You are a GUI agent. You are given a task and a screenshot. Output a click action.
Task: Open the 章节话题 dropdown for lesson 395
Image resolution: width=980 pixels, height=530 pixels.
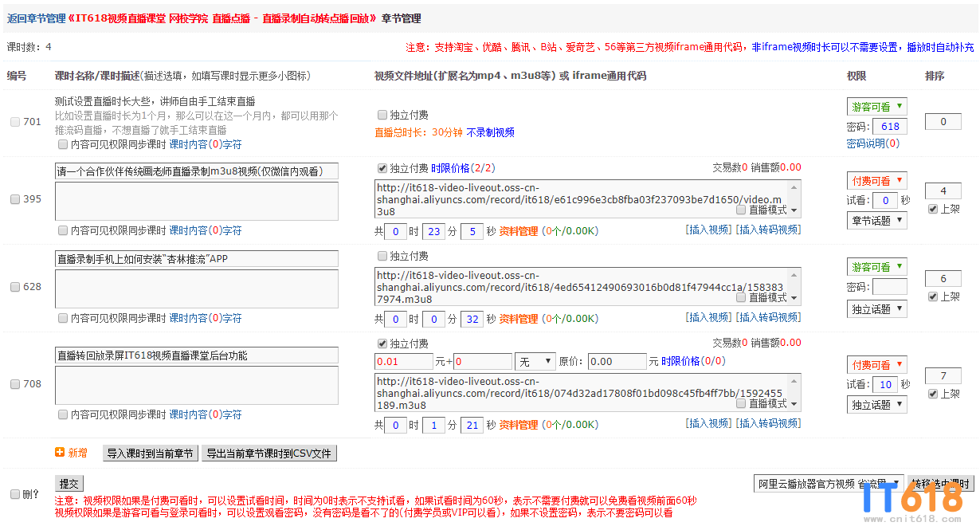pyautogui.click(x=877, y=220)
